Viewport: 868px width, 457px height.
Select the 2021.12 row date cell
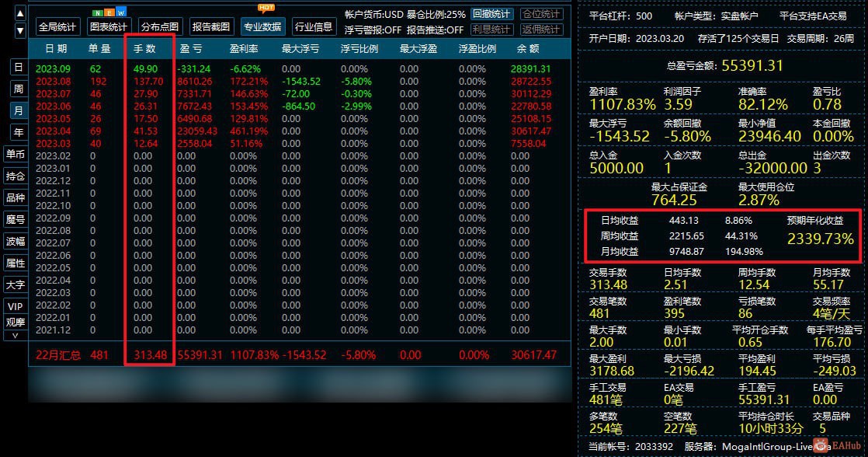(53, 330)
